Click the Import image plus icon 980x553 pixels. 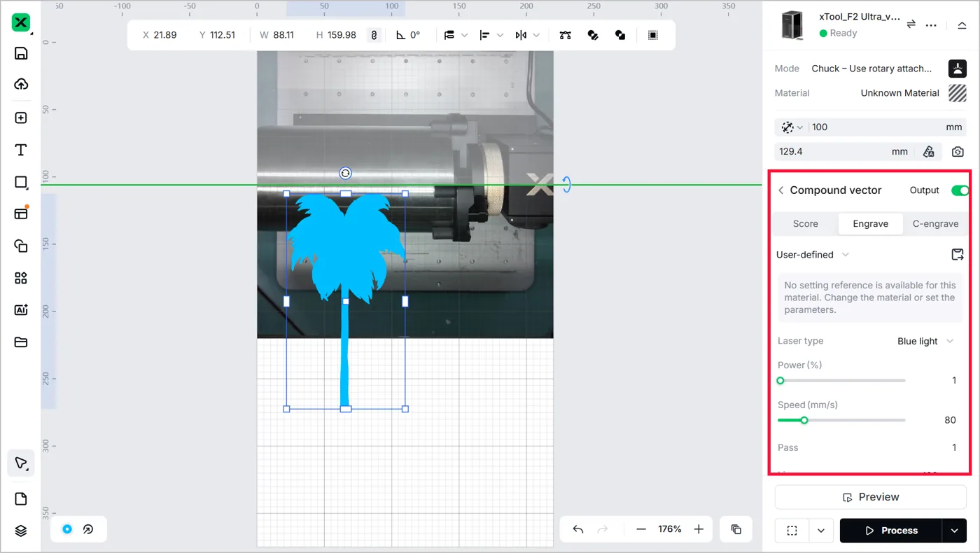coord(21,118)
